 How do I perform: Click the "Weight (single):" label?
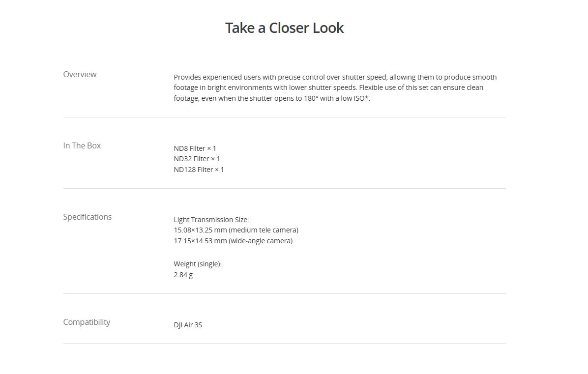click(198, 264)
